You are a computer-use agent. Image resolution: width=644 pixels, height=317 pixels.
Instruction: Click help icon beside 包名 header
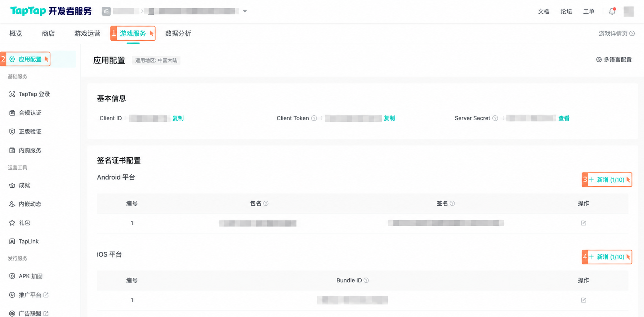pos(266,204)
